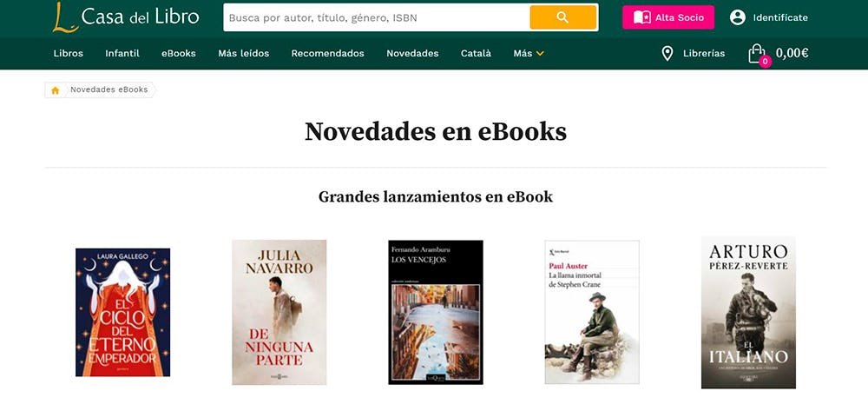The width and height of the screenshot is (868, 411).
Task: Select the Infantil menu item
Action: click(122, 53)
